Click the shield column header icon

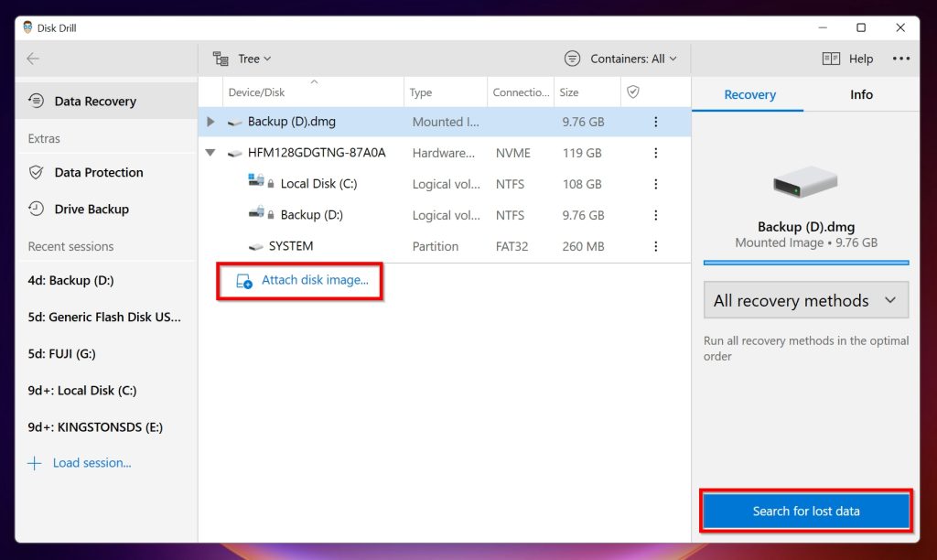(634, 92)
